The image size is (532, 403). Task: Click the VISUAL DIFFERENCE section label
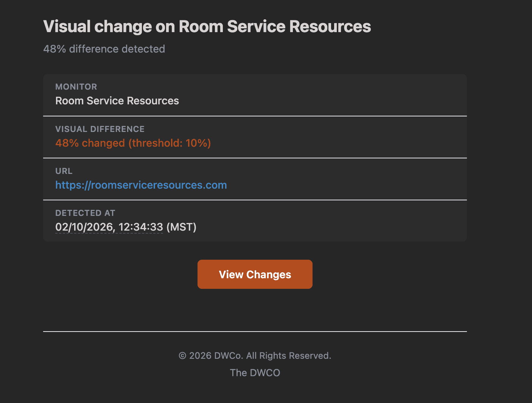[100, 129]
